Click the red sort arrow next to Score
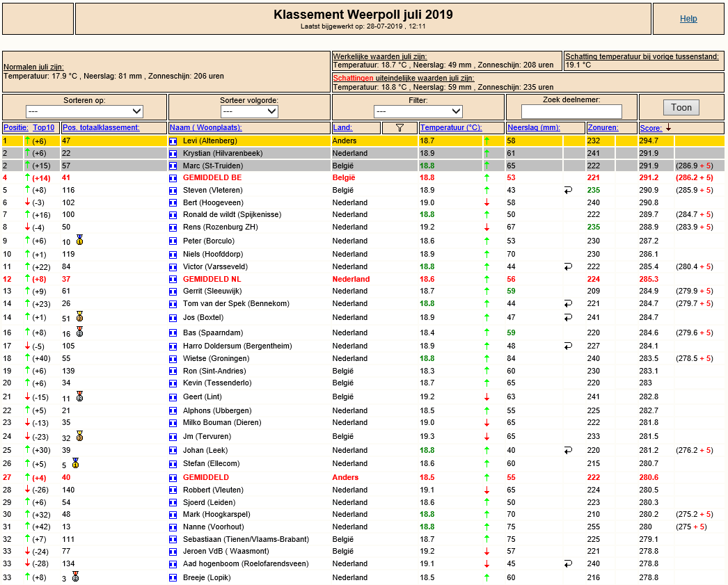The image size is (728, 585). click(x=669, y=127)
